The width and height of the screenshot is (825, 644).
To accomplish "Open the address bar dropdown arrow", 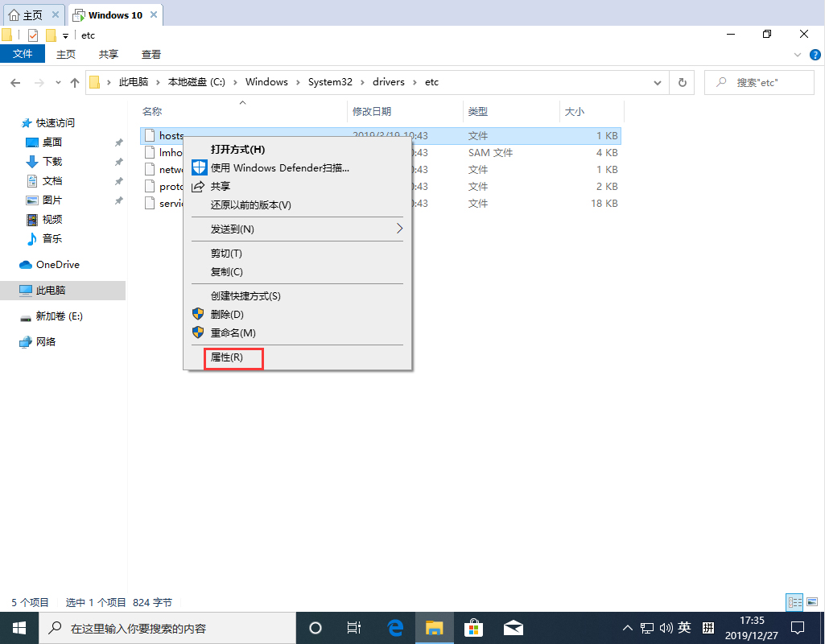I will pos(657,81).
